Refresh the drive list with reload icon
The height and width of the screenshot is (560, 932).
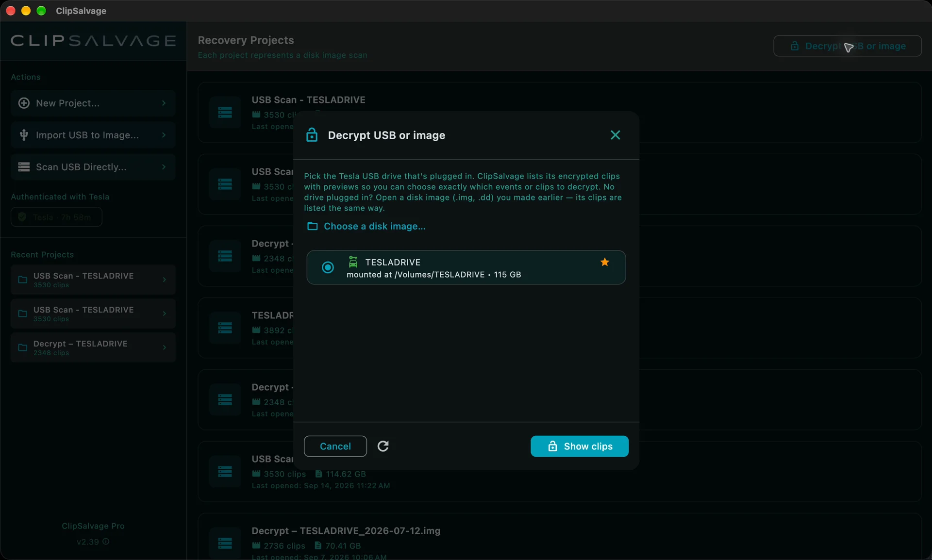pyautogui.click(x=383, y=446)
